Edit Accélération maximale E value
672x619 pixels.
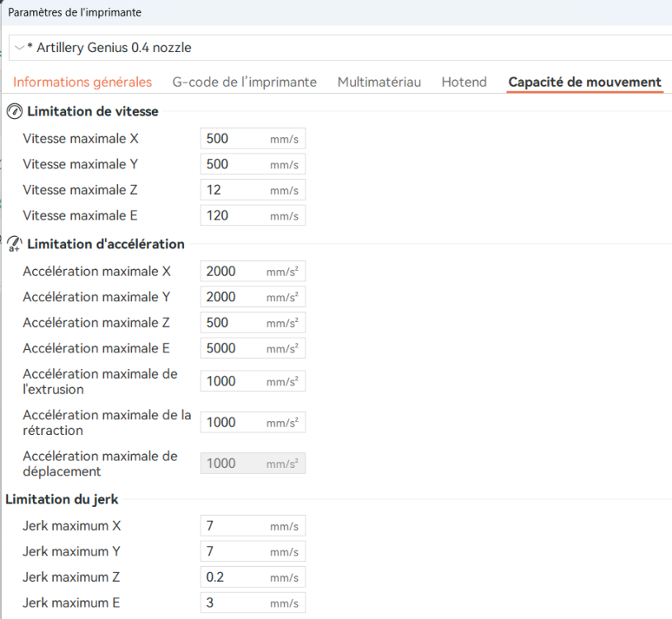click(x=253, y=348)
